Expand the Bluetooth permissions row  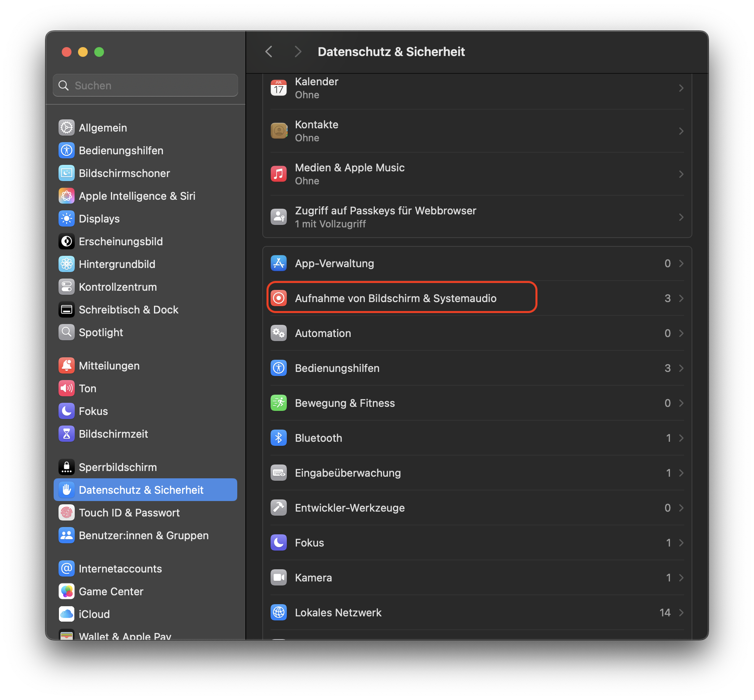[681, 438]
